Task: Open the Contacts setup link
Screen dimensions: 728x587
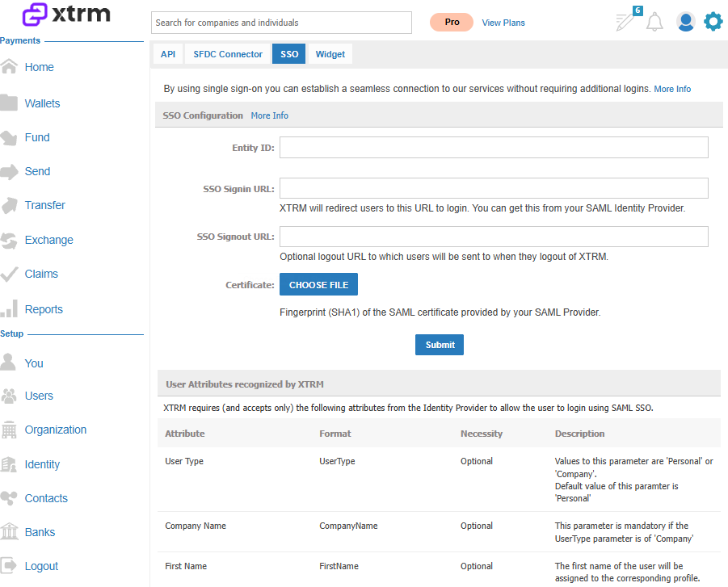Action: click(46, 498)
